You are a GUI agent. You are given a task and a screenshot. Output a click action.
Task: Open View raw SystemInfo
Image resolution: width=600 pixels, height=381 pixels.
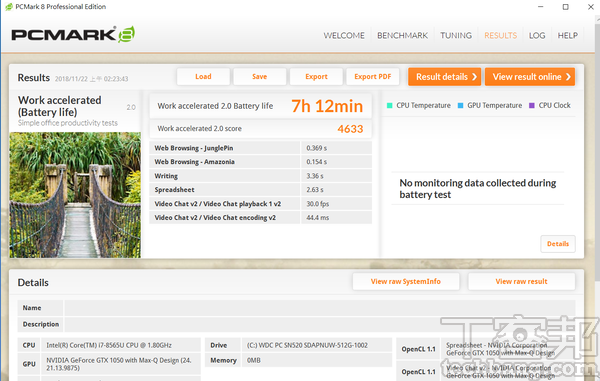pyautogui.click(x=406, y=282)
